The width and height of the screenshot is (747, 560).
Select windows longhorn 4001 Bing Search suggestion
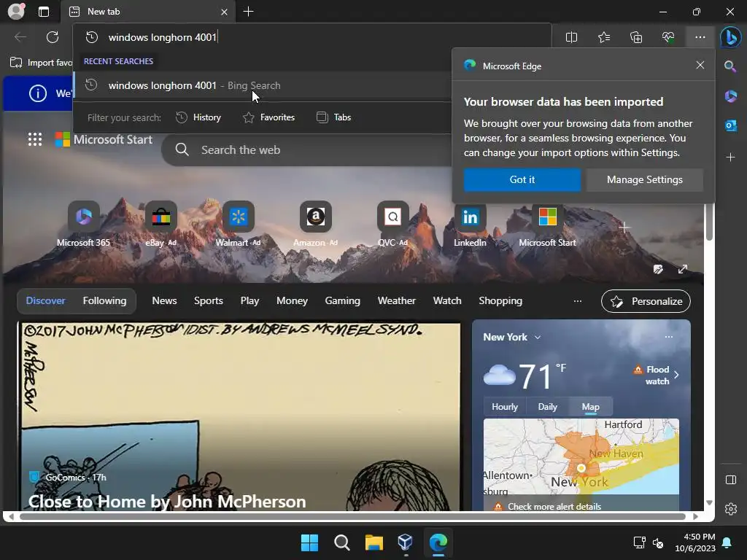click(x=263, y=86)
